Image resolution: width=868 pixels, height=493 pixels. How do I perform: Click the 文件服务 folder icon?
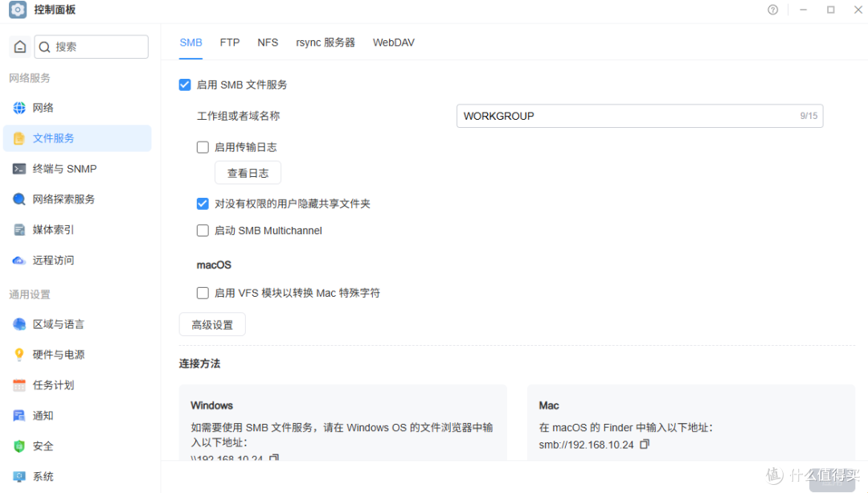(x=19, y=138)
